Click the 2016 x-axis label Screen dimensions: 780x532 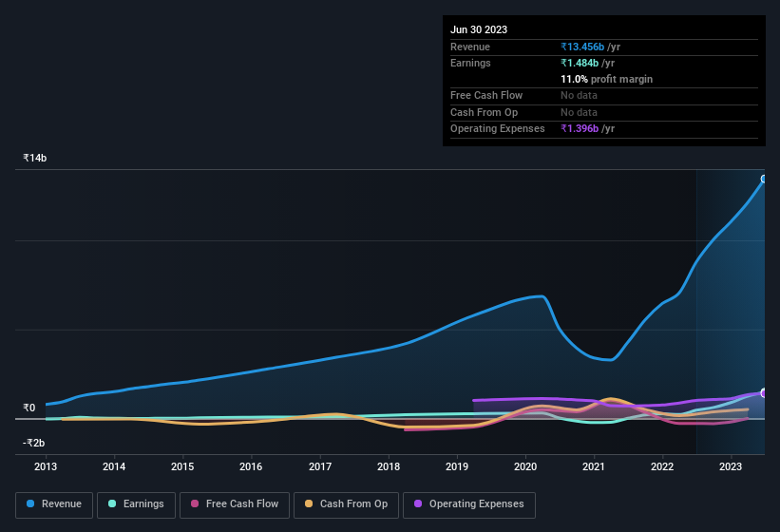251,466
